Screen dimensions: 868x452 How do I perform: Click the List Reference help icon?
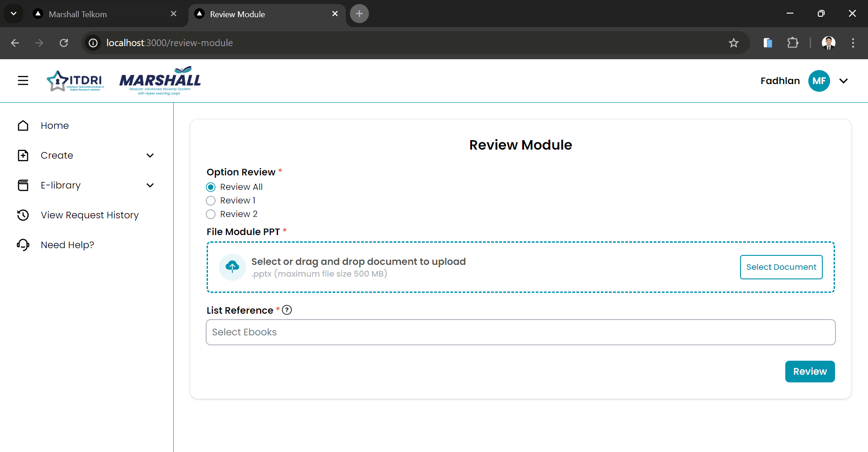pos(287,310)
